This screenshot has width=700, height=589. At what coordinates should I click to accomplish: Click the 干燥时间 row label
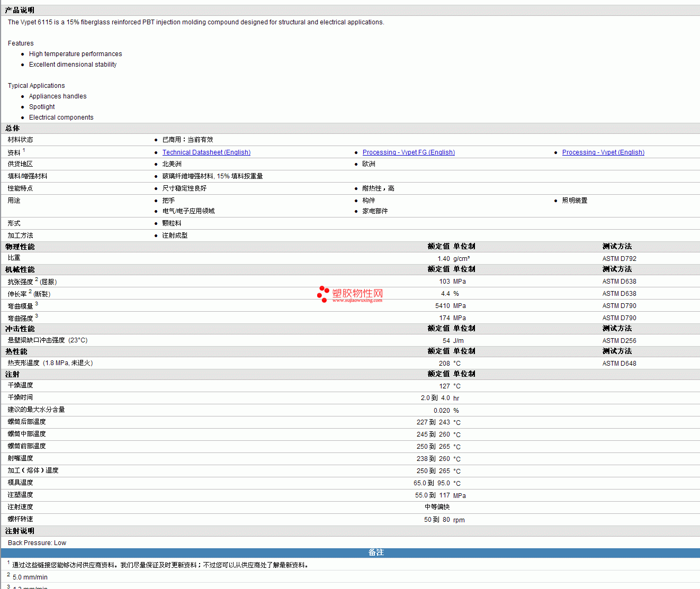(21, 397)
